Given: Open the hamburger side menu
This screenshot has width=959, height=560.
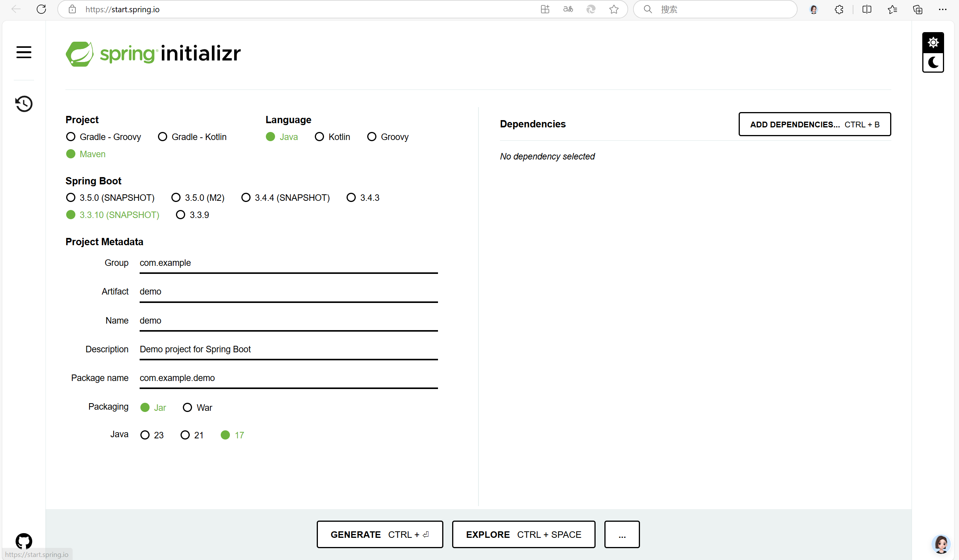Looking at the screenshot, I should click(24, 52).
